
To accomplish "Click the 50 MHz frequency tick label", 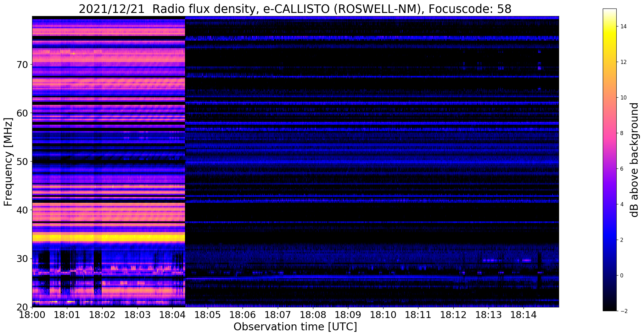I will click(x=22, y=162).
